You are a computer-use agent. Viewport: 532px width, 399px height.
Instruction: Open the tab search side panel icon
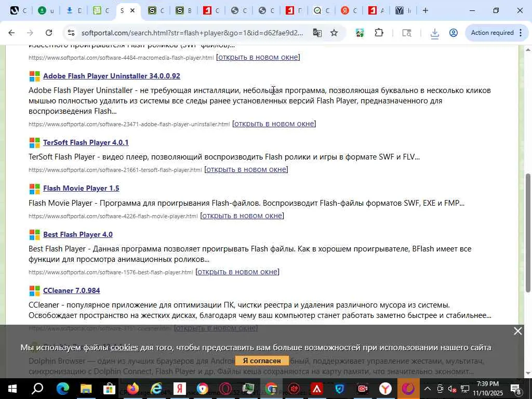coord(406,33)
